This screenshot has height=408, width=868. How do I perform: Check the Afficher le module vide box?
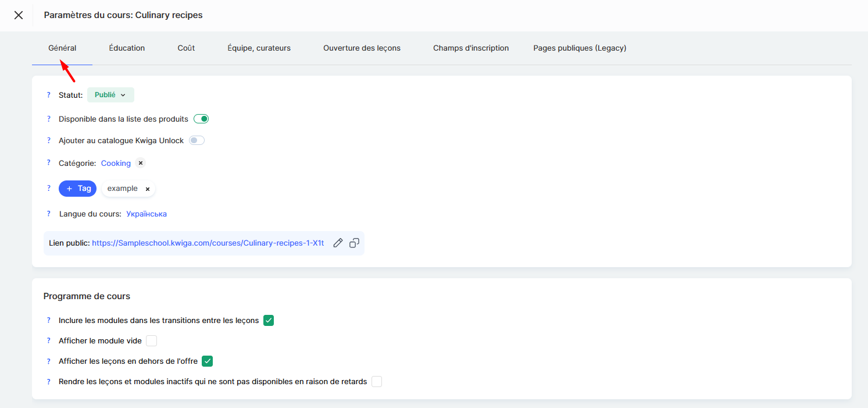[x=152, y=341]
